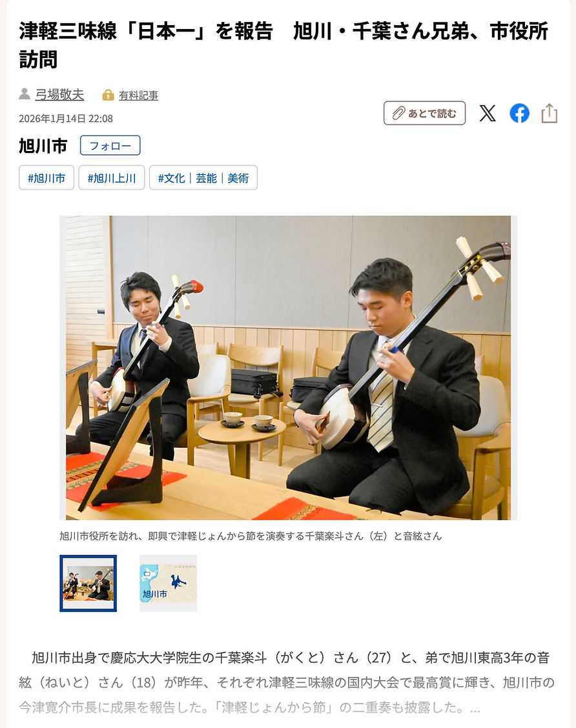Share the article on X
Viewport: 576px width, 728px height.
[x=488, y=114]
